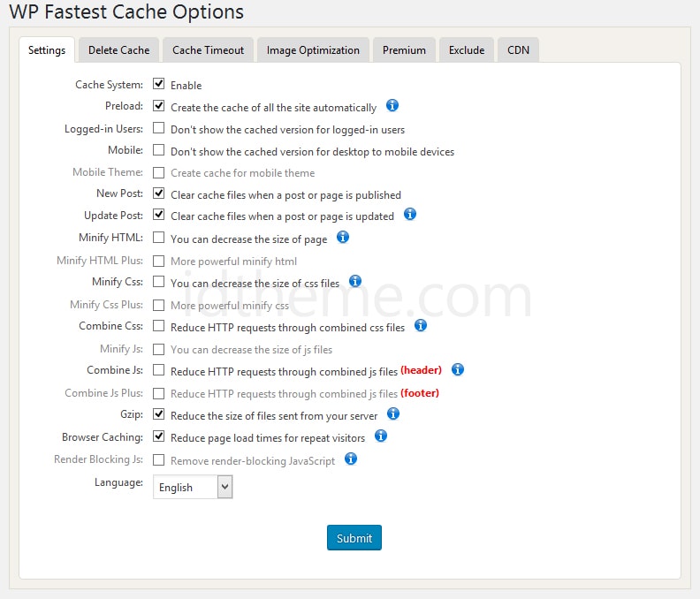The width and height of the screenshot is (700, 599).
Task: Click the info icon next to Preload option
Action: coord(392,106)
